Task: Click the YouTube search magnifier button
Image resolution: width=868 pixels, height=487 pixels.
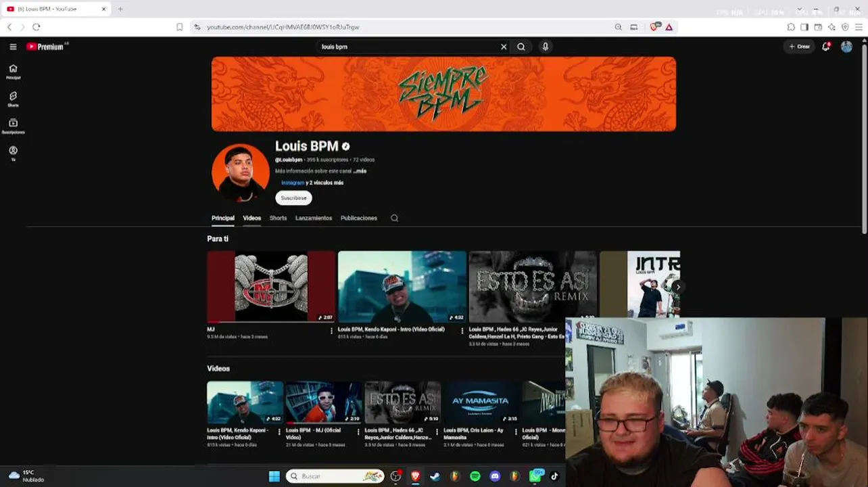Action: click(x=521, y=47)
